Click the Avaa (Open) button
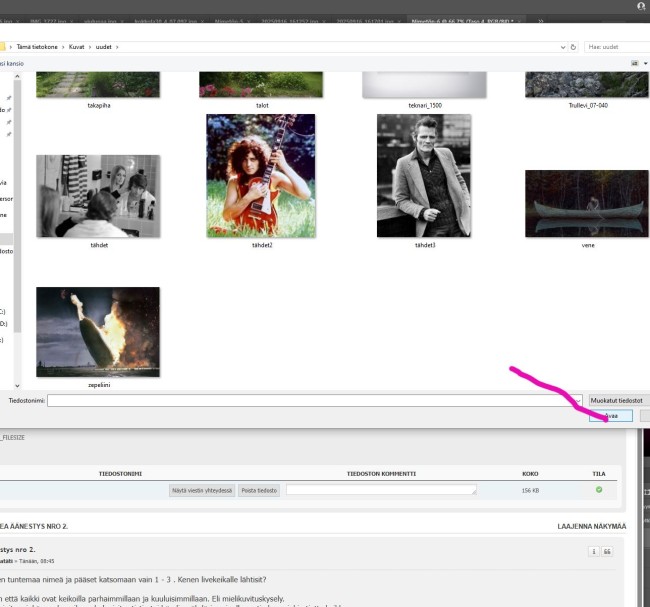The width and height of the screenshot is (650, 607). [x=611, y=416]
